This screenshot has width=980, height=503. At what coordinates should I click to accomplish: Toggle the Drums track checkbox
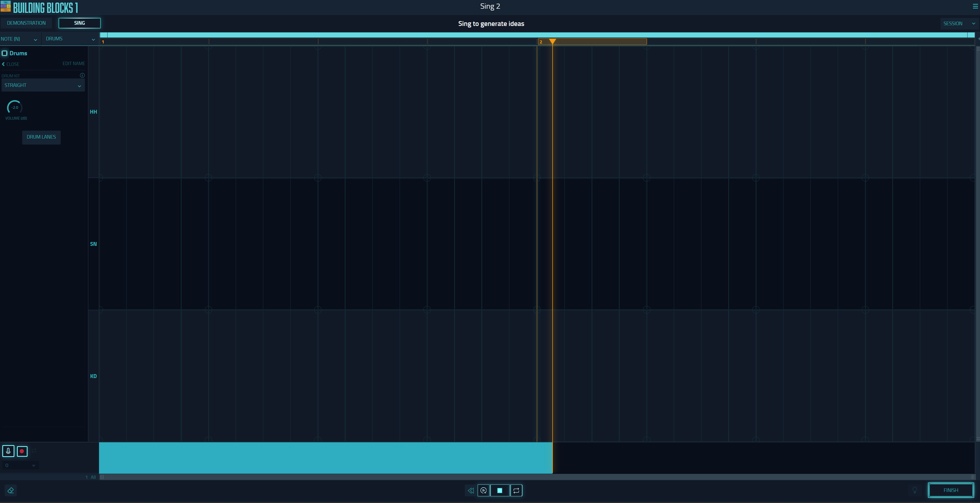point(5,53)
